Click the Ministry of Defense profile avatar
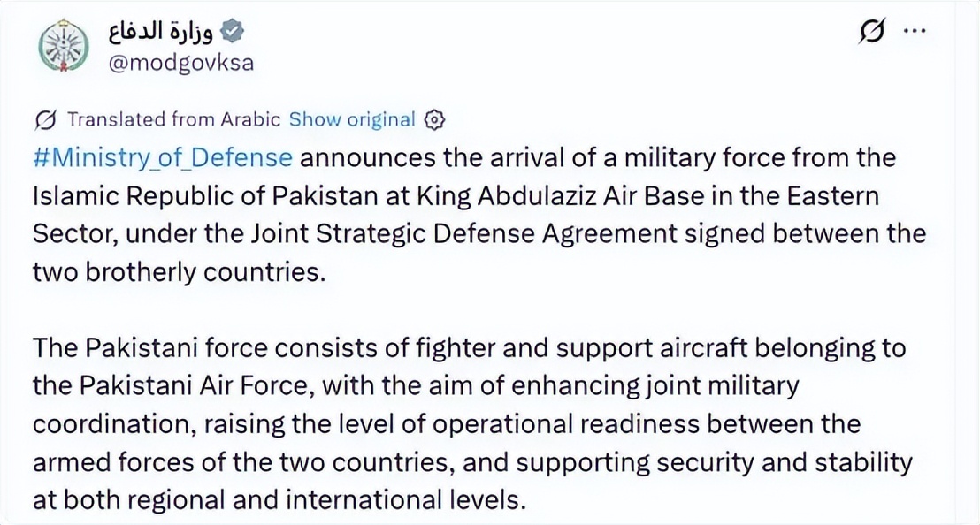Image resolution: width=980 pixels, height=525 pixels. click(x=61, y=44)
